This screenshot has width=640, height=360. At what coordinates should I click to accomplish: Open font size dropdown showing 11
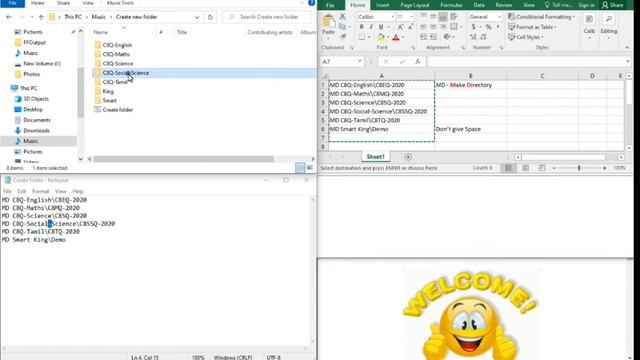pyautogui.click(x=411, y=17)
